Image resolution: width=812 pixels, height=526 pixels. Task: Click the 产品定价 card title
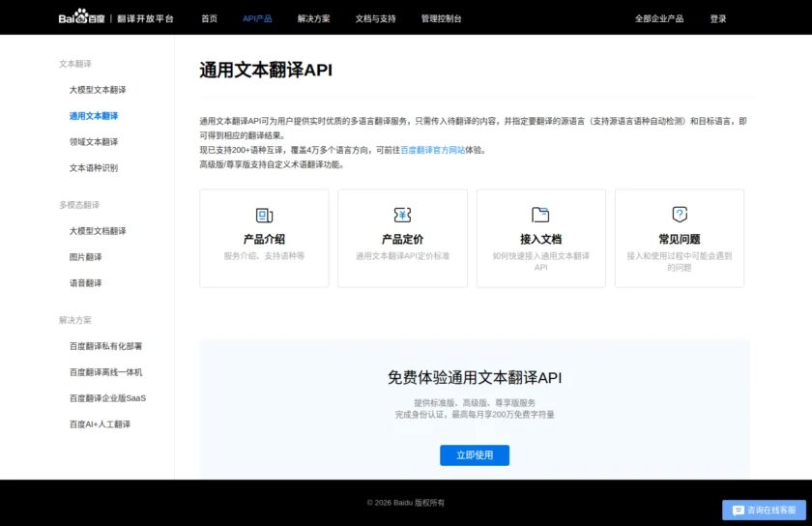[402, 239]
